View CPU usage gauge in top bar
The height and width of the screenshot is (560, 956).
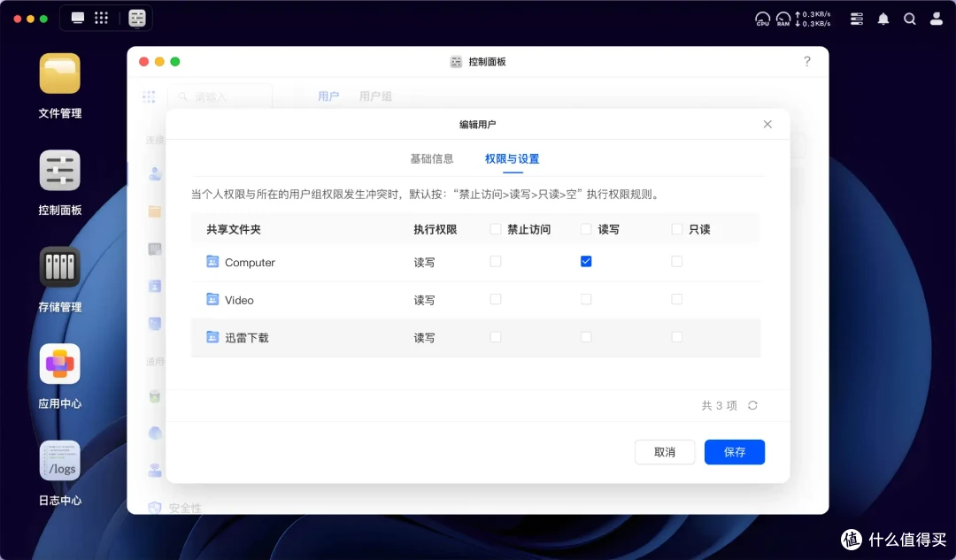763,19
